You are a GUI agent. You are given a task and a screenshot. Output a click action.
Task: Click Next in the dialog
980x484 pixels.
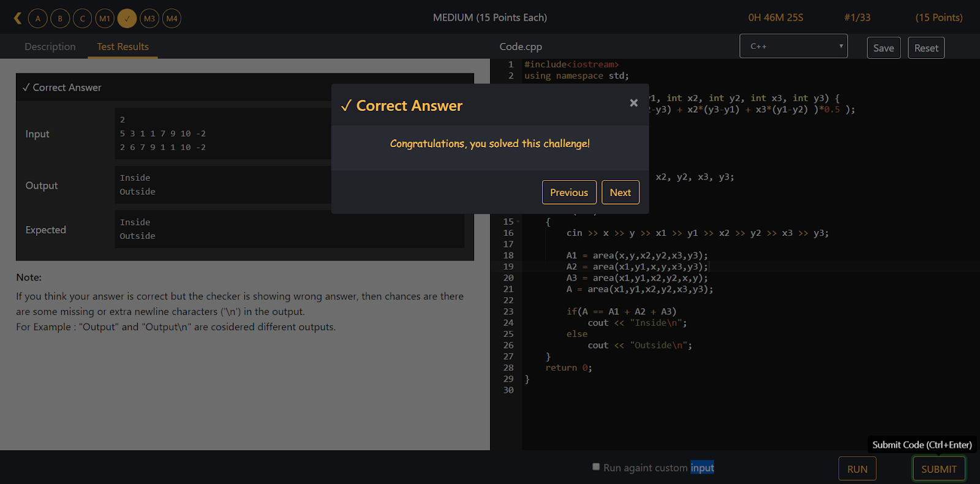point(620,192)
